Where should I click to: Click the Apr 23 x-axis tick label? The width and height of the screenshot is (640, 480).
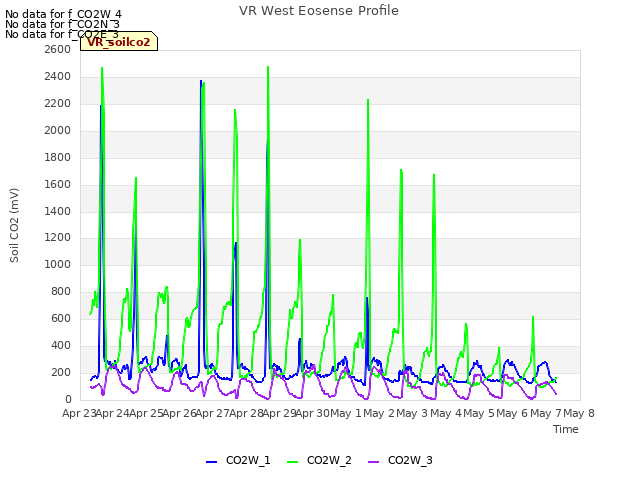[x=79, y=413]
